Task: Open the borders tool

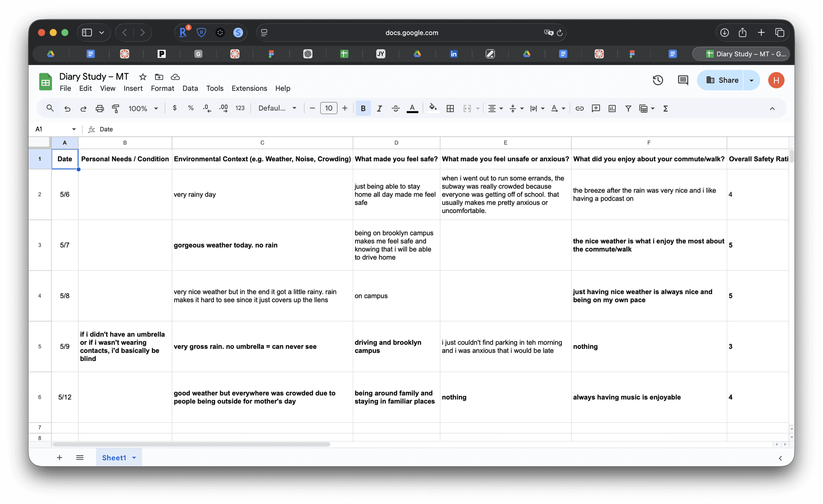Action: [450, 109]
